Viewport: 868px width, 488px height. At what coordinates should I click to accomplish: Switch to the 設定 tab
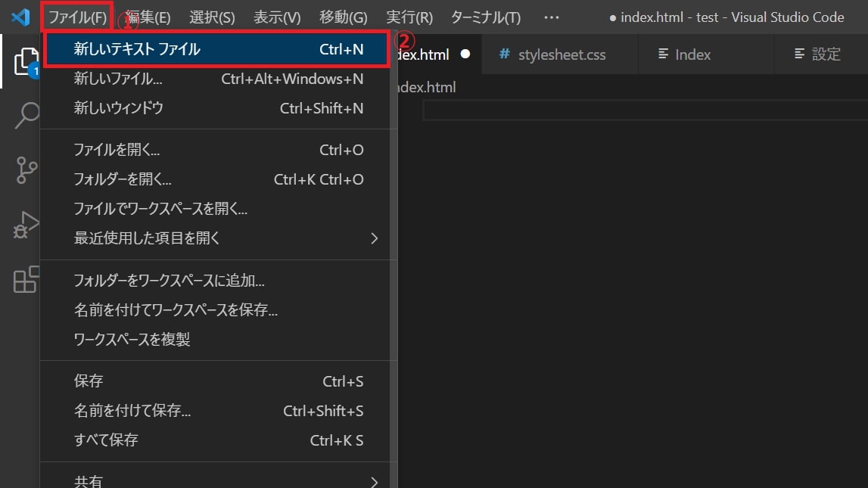point(822,54)
